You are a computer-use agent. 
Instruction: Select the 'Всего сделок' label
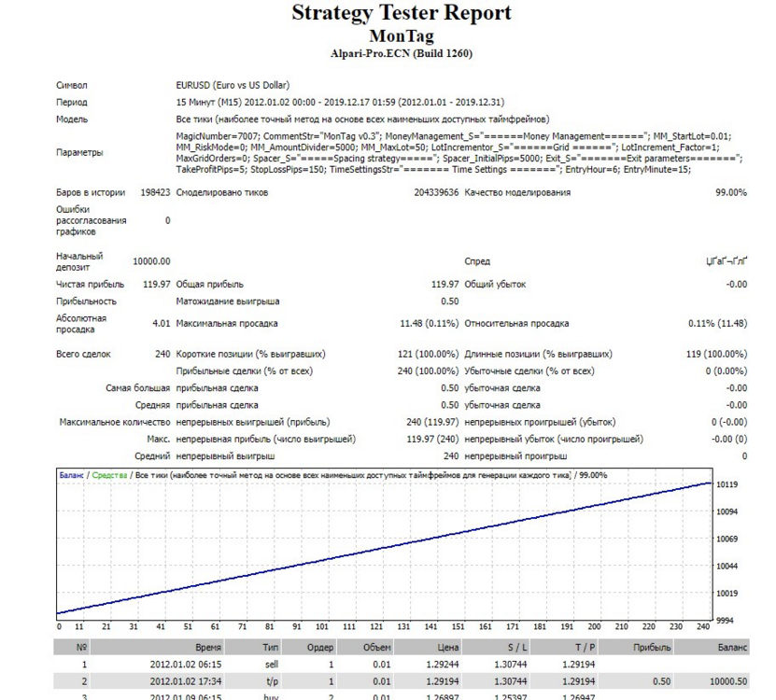point(83,355)
